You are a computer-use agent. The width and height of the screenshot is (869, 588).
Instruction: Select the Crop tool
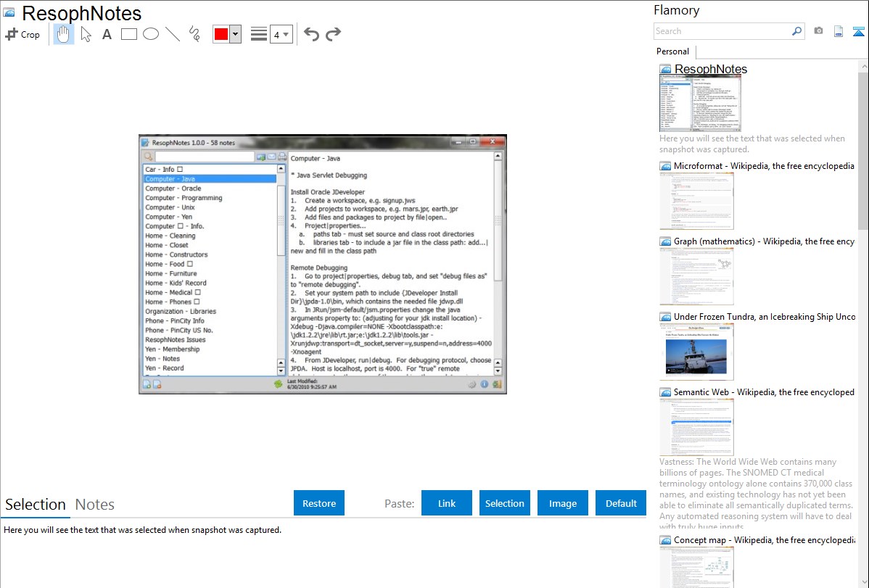click(22, 34)
